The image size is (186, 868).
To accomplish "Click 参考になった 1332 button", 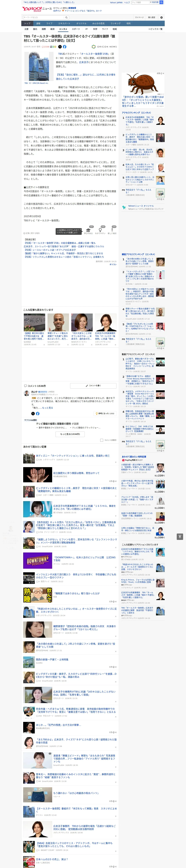I will coord(105,413).
